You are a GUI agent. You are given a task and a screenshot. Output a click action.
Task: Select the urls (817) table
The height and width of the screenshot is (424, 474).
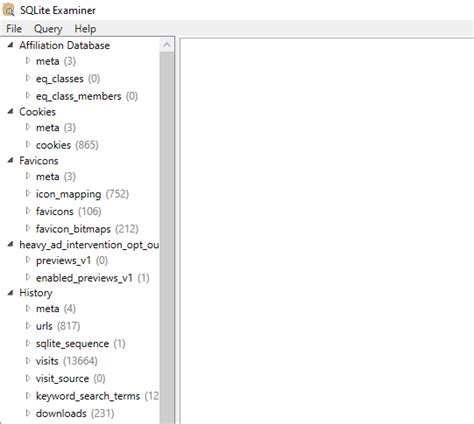58,326
